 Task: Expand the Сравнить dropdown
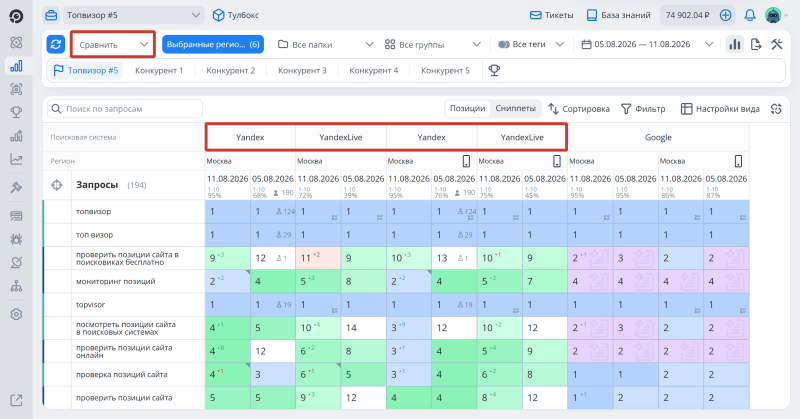point(113,44)
